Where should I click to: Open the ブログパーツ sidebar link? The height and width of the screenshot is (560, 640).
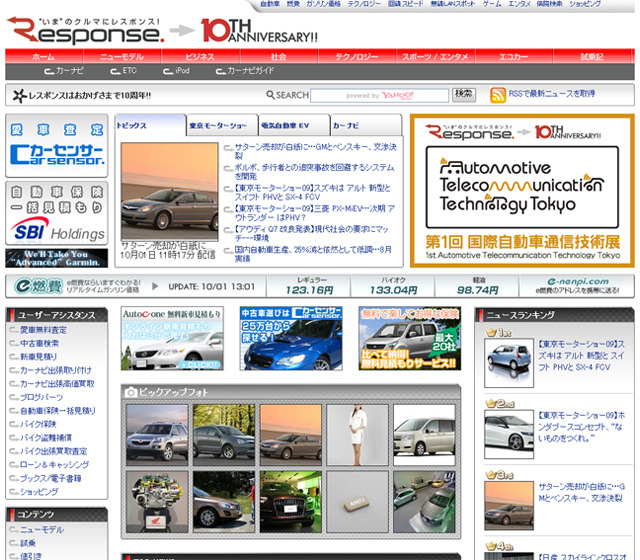pos(42,397)
